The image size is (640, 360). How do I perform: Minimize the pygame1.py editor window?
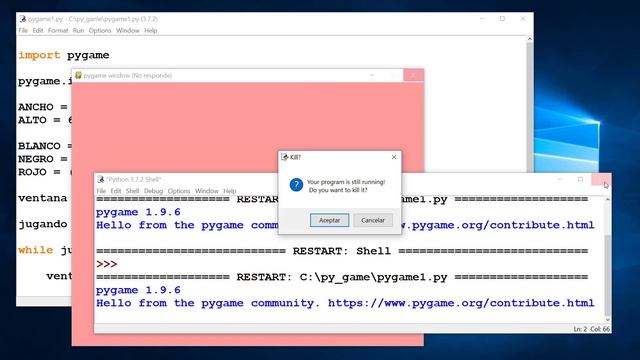pos(482,19)
